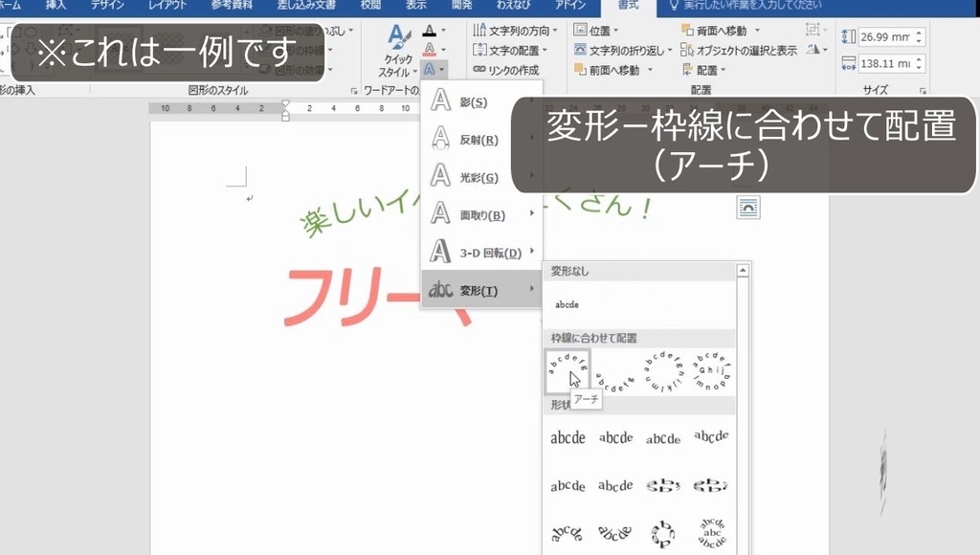Screen dimensions: 980x555
Task: Expand the 面取り submenu arrow
Action: (532, 213)
